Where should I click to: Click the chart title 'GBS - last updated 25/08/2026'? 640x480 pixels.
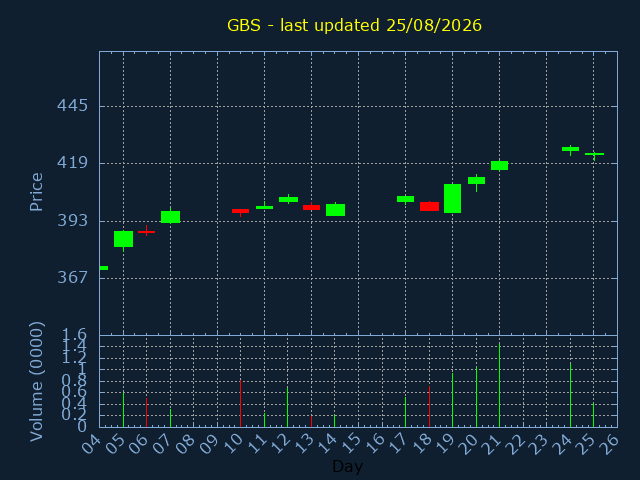pos(354,25)
